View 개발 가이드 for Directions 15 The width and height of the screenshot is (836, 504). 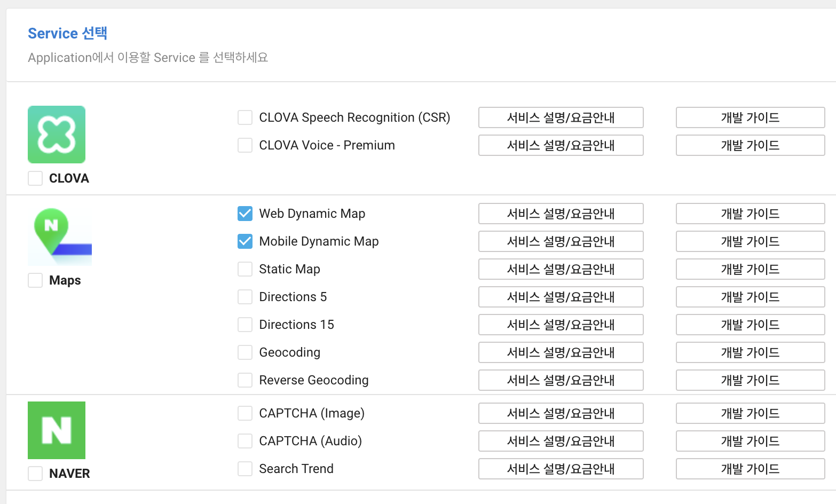click(x=751, y=325)
